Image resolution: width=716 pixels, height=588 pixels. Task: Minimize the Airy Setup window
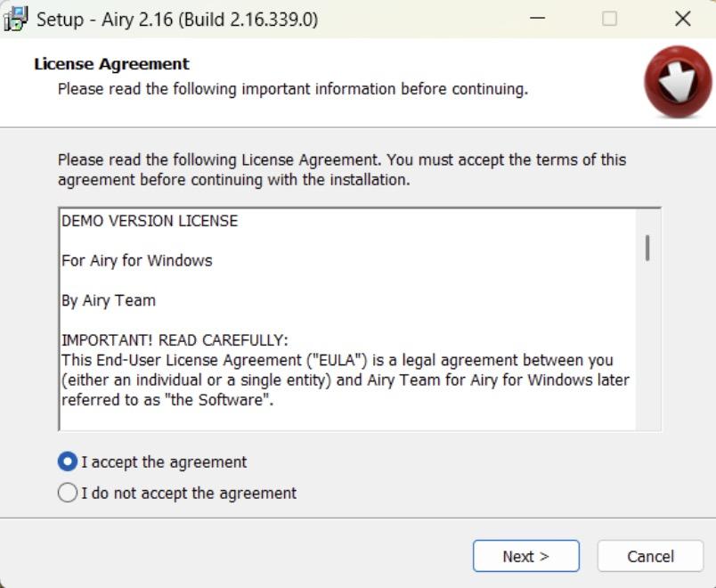click(x=538, y=19)
